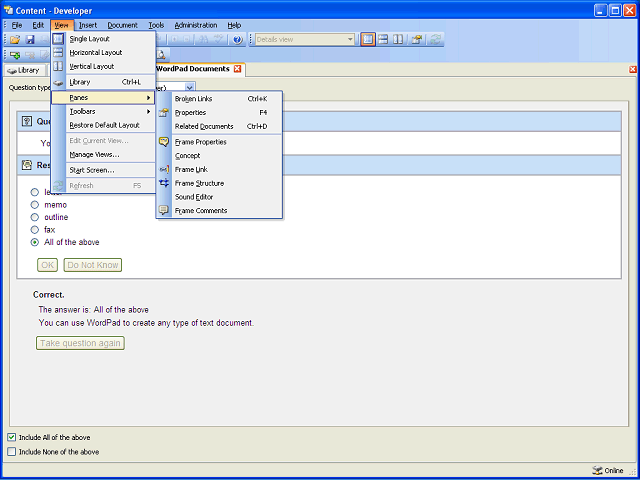The width and height of the screenshot is (640, 480).
Task: Open Frame Structure pane from the submenu
Action: click(x=219, y=183)
